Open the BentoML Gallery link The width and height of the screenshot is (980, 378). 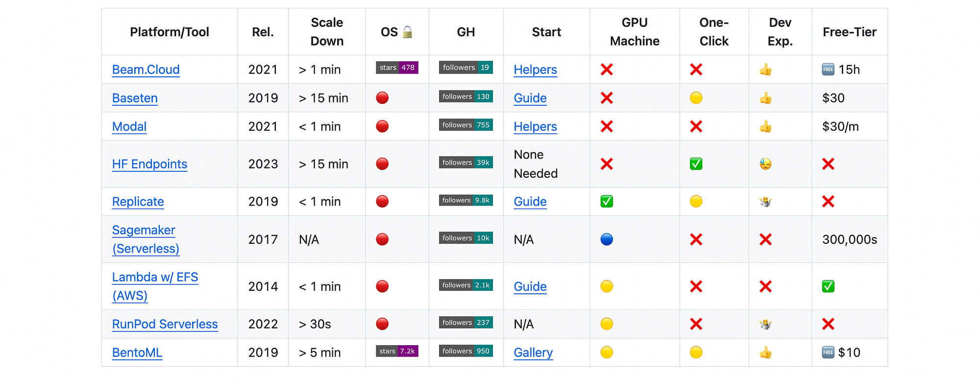tap(533, 353)
